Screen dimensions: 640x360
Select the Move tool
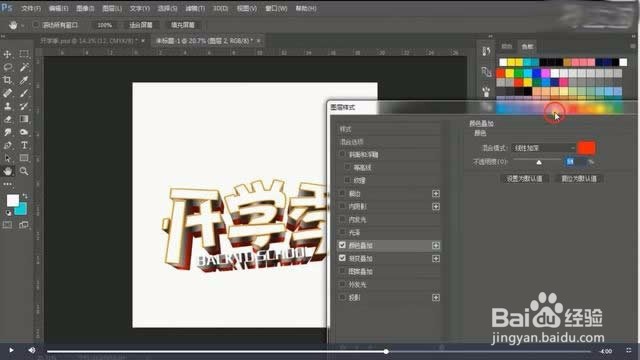[7, 54]
